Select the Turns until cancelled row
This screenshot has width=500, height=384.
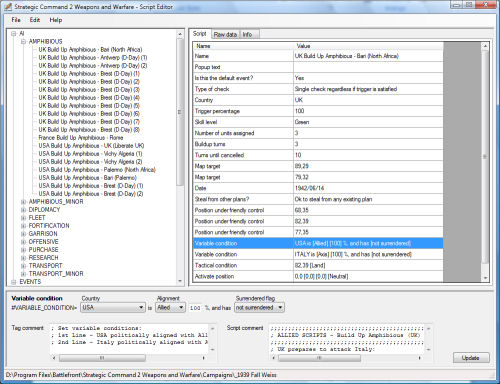pos(318,155)
